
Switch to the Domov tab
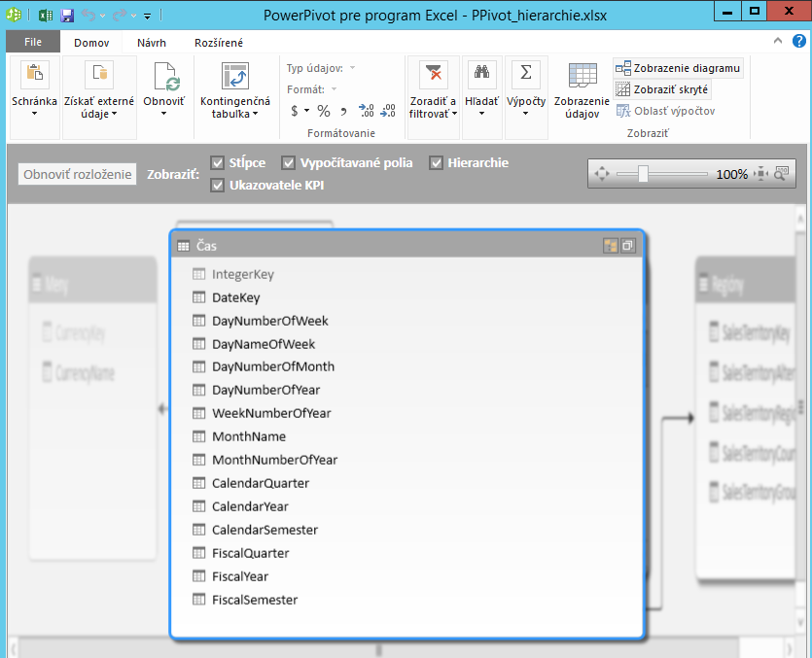point(91,43)
